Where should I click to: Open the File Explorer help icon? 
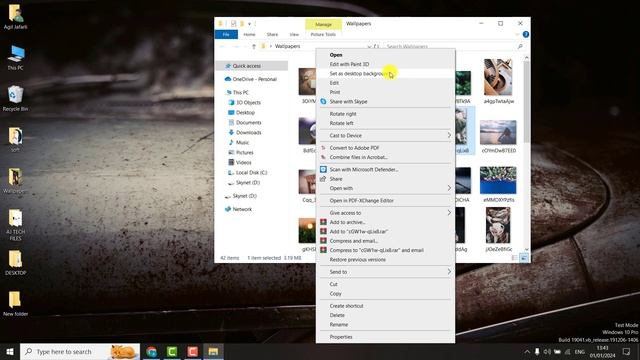[526, 34]
